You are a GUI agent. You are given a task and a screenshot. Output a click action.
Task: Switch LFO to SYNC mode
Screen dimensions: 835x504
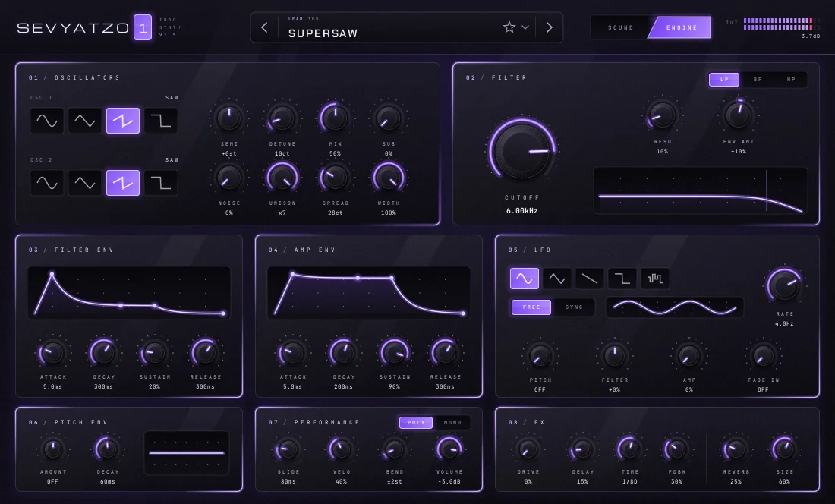[x=574, y=307]
